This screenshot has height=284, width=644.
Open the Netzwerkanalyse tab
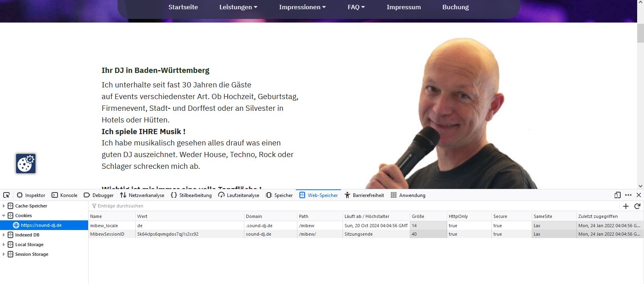point(142,195)
